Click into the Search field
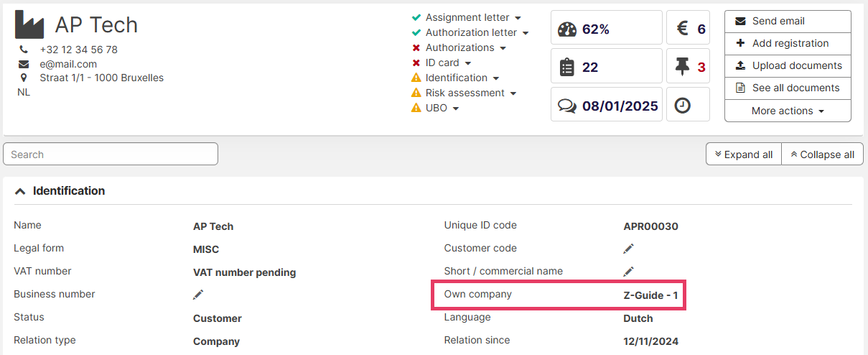The width and height of the screenshot is (868, 355). point(111,155)
